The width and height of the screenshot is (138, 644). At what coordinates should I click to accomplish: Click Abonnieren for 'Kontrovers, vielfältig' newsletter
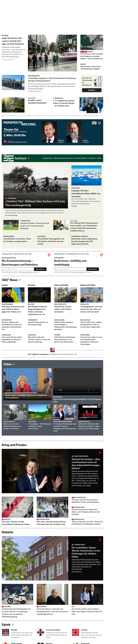93,269
